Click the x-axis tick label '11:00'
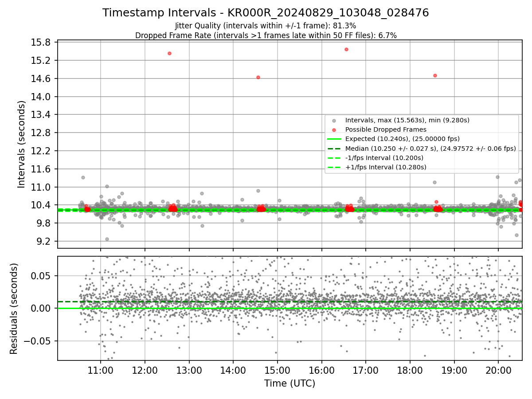532x399 pixels. (x=101, y=371)
